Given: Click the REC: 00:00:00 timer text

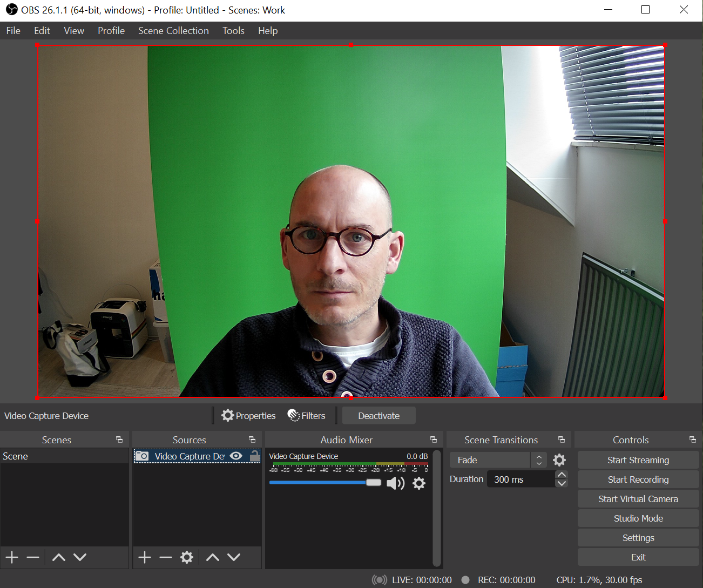Looking at the screenshot, I should pos(506,580).
